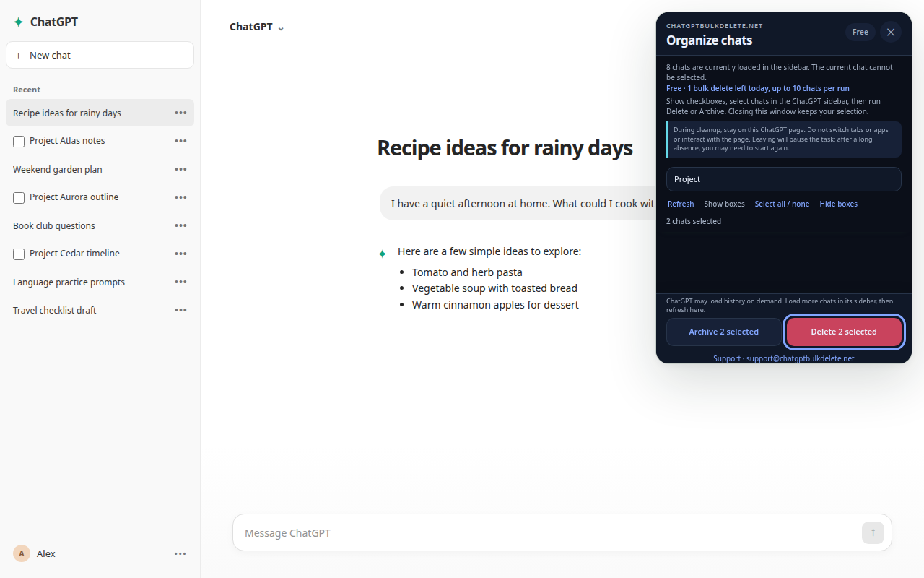Tick the Project Cedar timeline checkbox
The width and height of the screenshot is (924, 578).
pyautogui.click(x=19, y=254)
